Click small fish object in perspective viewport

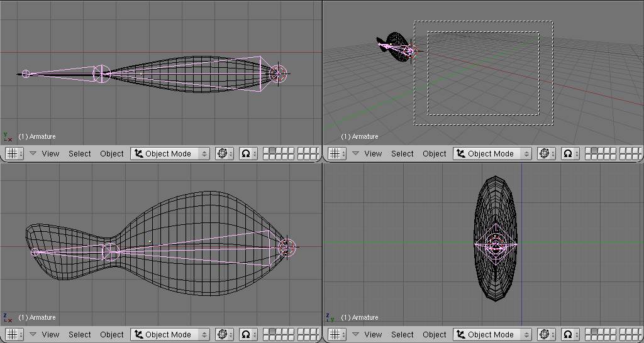pyautogui.click(x=395, y=46)
